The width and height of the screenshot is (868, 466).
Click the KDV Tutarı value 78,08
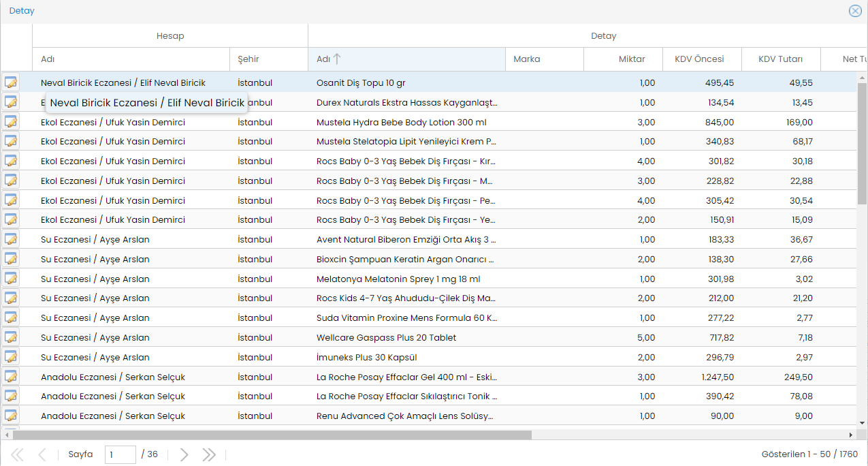coord(801,396)
